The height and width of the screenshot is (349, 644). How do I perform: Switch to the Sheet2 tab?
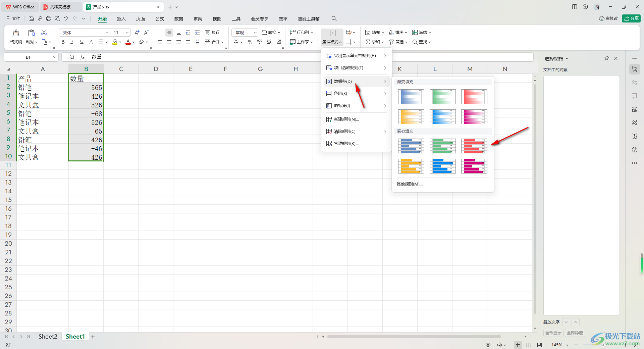tap(48, 337)
